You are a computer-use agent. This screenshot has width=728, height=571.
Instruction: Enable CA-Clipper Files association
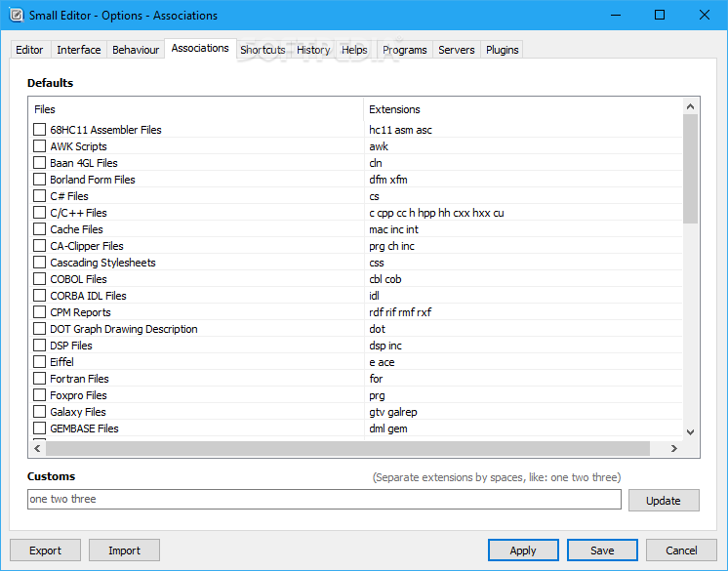click(x=39, y=246)
